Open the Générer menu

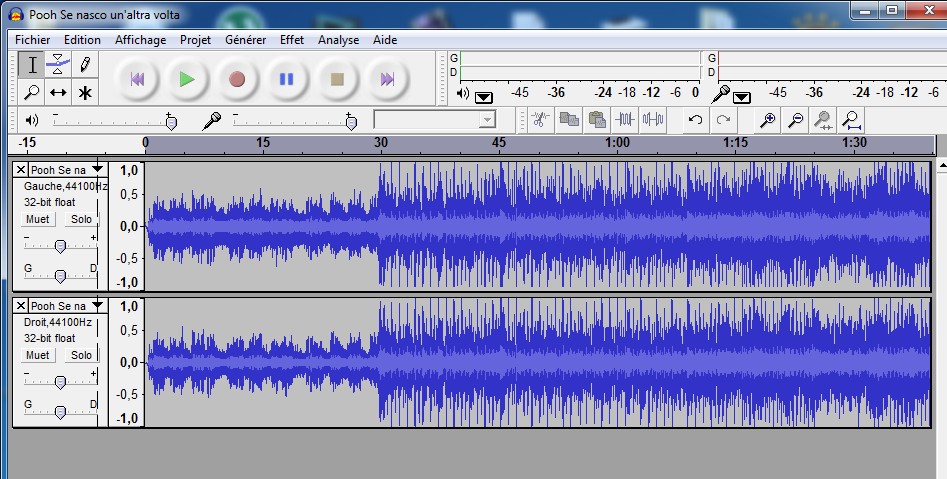(245, 40)
